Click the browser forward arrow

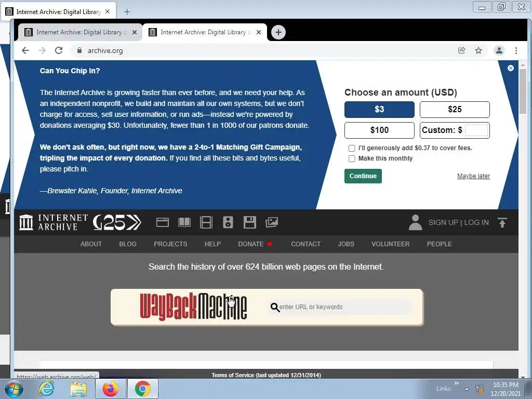(42, 50)
